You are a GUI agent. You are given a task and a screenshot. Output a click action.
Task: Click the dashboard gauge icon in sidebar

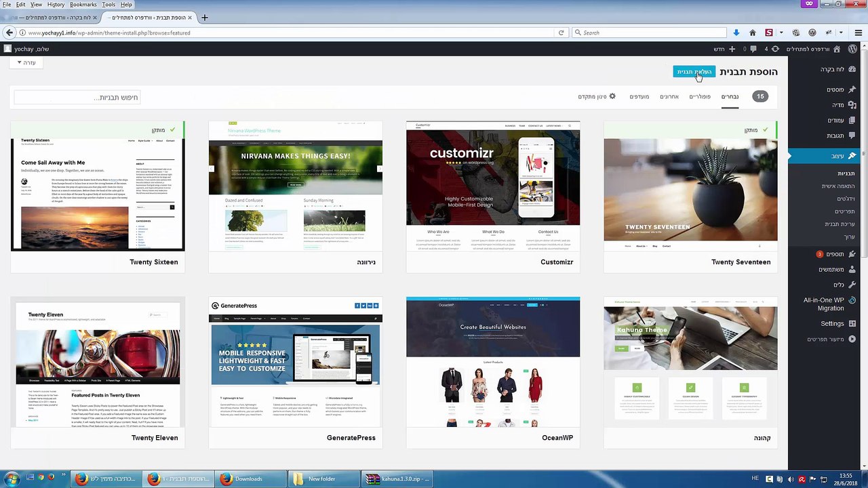pos(852,69)
